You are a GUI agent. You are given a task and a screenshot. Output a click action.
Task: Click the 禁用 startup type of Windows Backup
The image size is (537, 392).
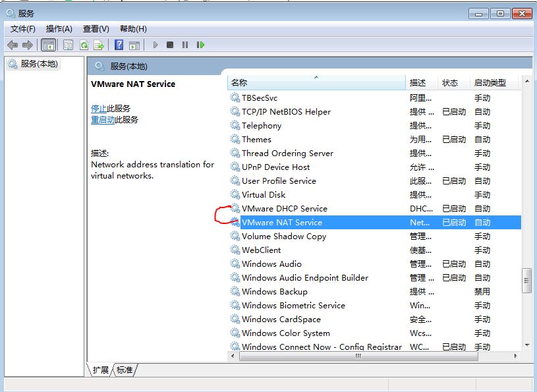pyautogui.click(x=482, y=291)
